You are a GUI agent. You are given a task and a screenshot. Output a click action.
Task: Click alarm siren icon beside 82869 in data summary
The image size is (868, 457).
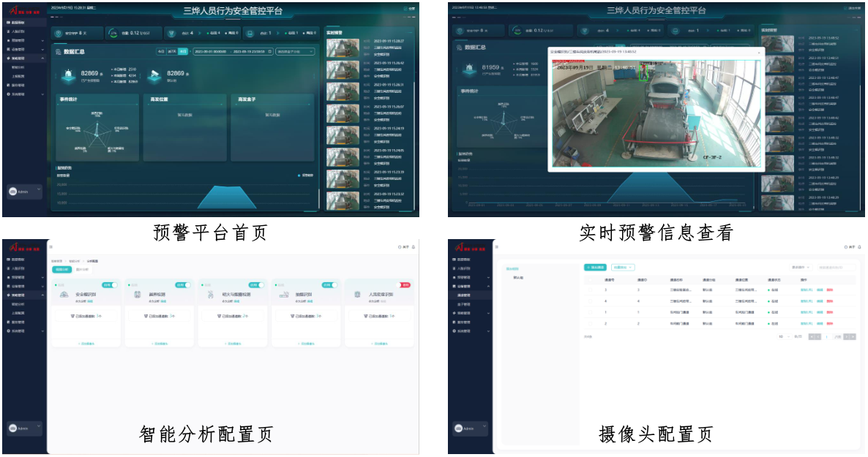pos(70,74)
